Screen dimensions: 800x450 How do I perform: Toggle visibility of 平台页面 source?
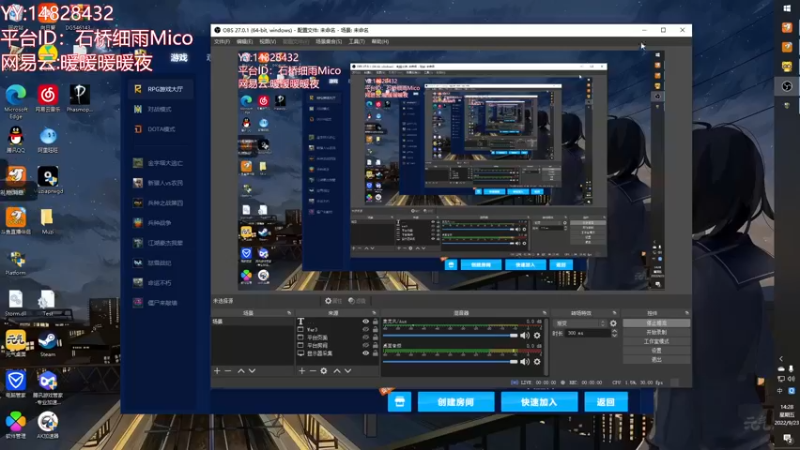pos(365,337)
